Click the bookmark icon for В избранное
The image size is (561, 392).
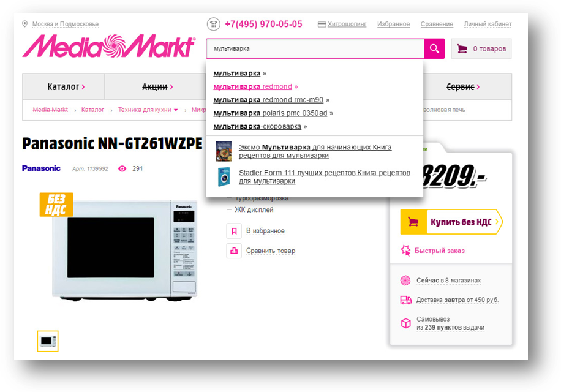click(x=234, y=231)
